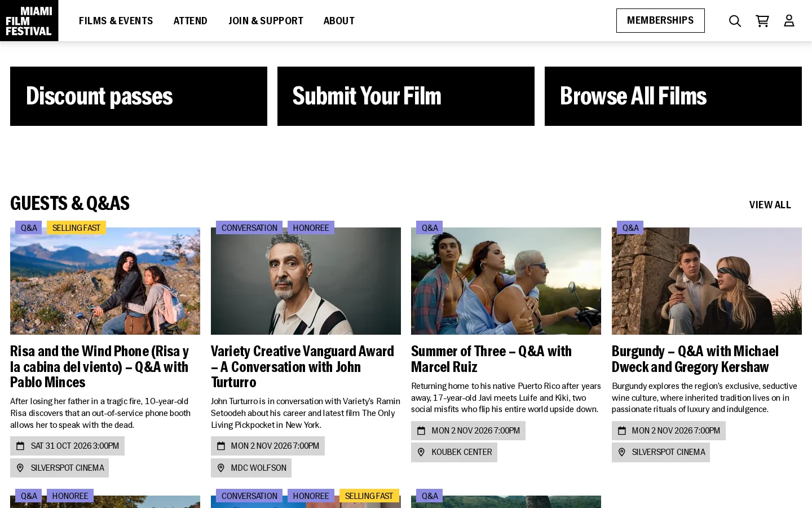The image size is (812, 508).
Task: Open the Submit Your Film banner
Action: coord(406,96)
